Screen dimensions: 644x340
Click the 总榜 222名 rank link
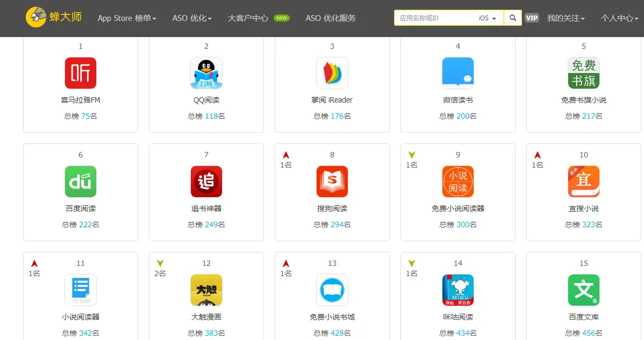point(81,225)
